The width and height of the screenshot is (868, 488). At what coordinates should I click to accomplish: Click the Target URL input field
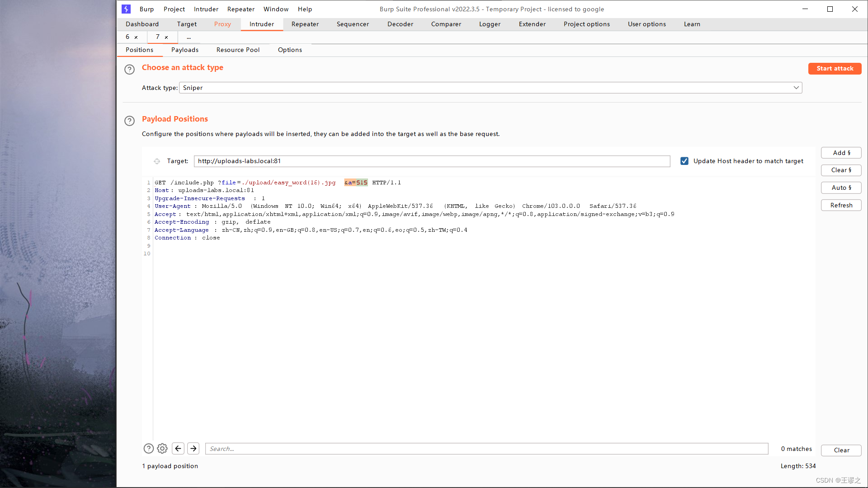tap(432, 161)
